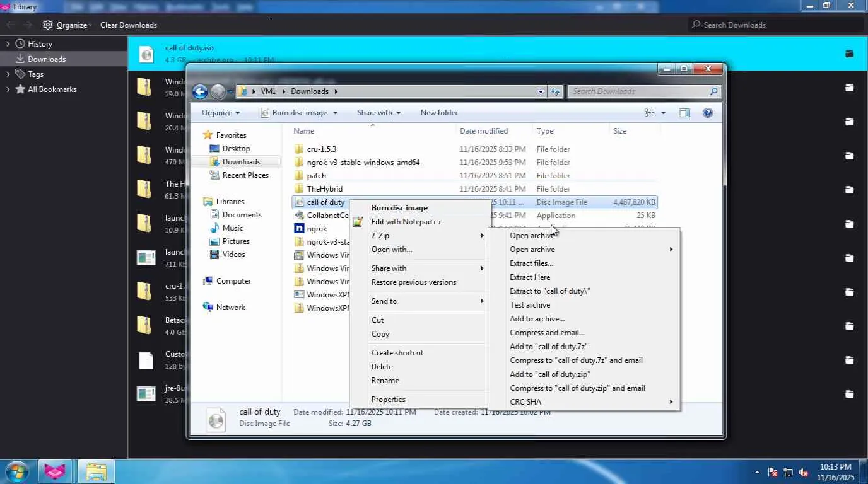Click the Library window's back arrow
Screen dimensions: 868x484
pos(11,25)
